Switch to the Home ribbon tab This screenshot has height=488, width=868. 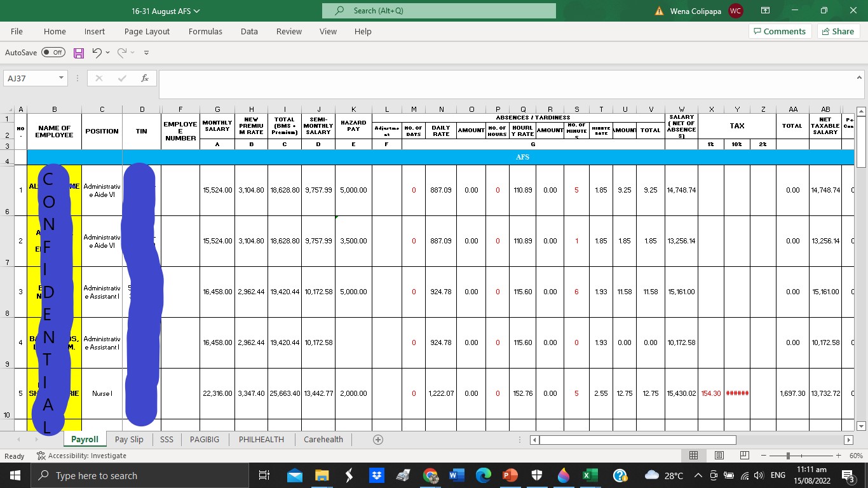click(55, 31)
